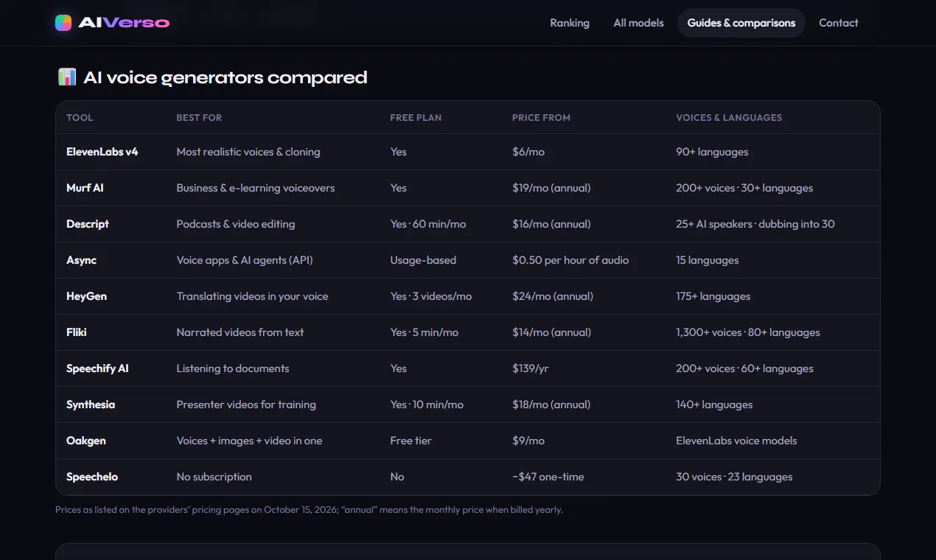The image size is (936, 560).
Task: Click the ElevenLabs v4 tool name
Action: [x=102, y=152]
